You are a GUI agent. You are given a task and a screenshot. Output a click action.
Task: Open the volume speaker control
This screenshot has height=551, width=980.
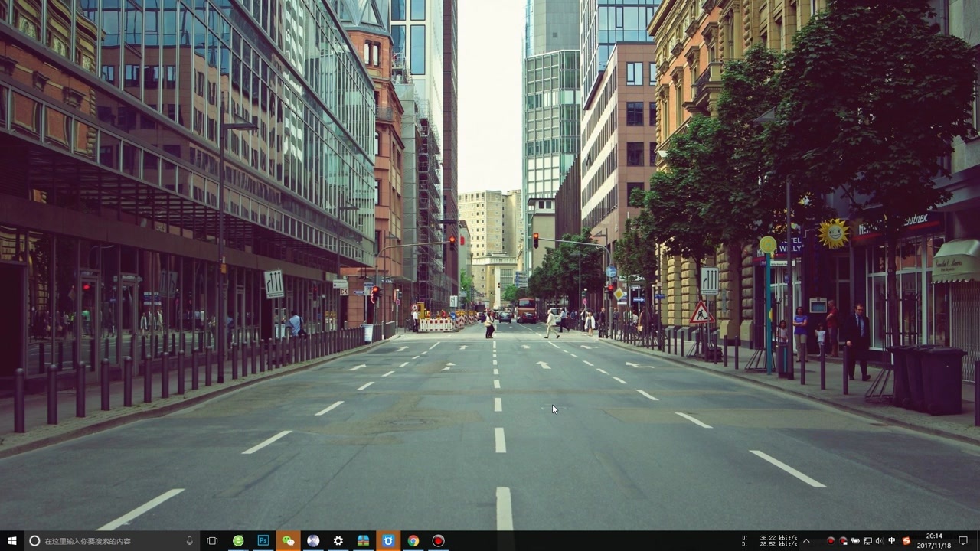click(x=879, y=541)
